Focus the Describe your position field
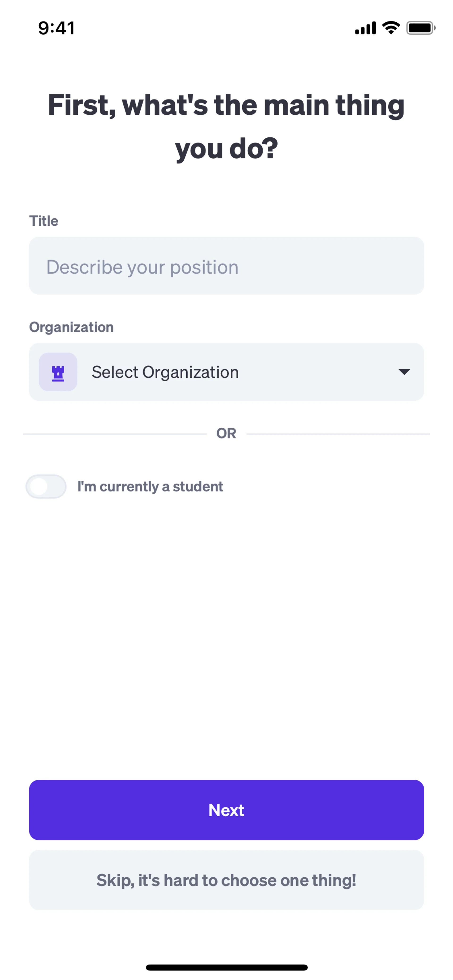The width and height of the screenshot is (453, 980). (x=226, y=266)
